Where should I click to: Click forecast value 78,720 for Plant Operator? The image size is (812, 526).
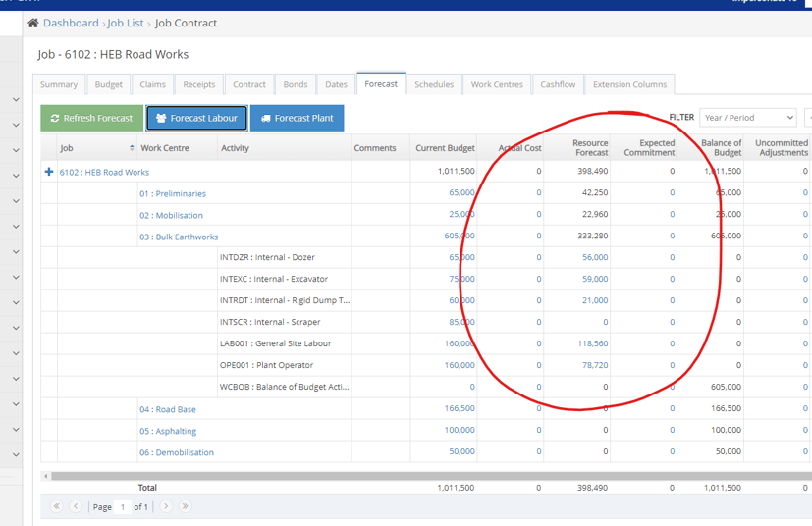click(595, 365)
